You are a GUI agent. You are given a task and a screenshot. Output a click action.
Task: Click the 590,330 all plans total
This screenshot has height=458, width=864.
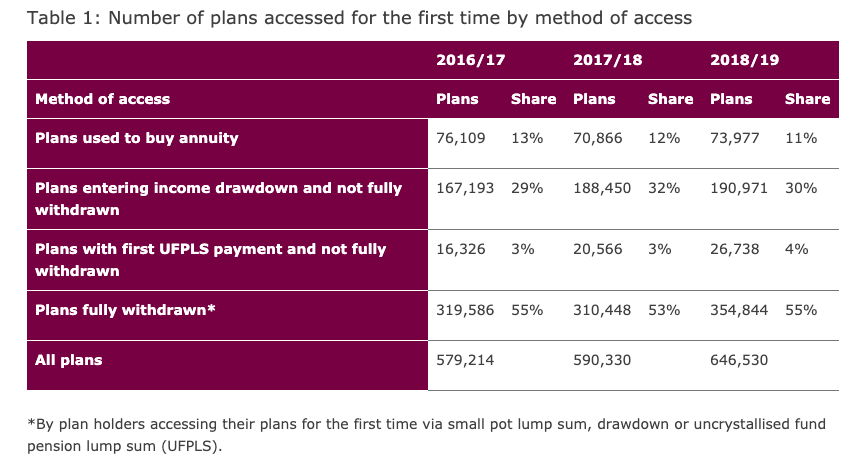[x=602, y=360]
